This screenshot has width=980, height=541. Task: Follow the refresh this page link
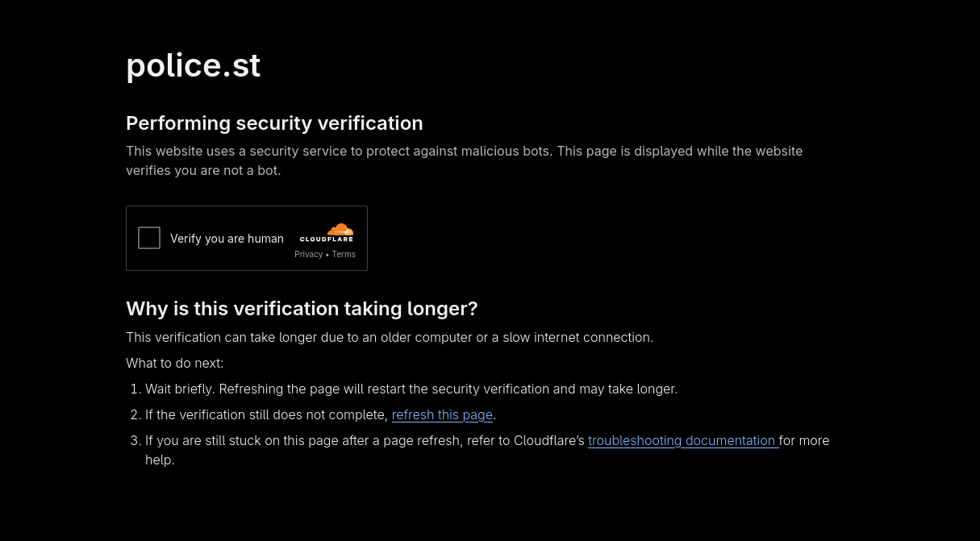click(442, 414)
